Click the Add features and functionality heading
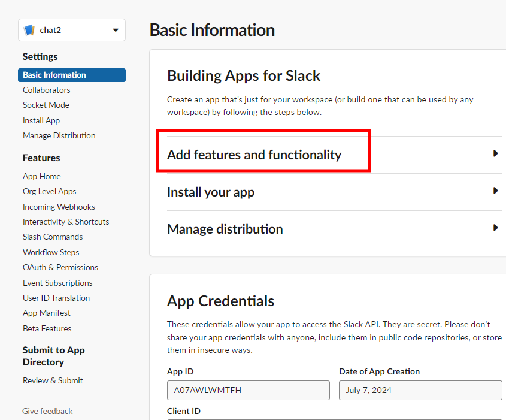The image size is (506, 420). (254, 155)
